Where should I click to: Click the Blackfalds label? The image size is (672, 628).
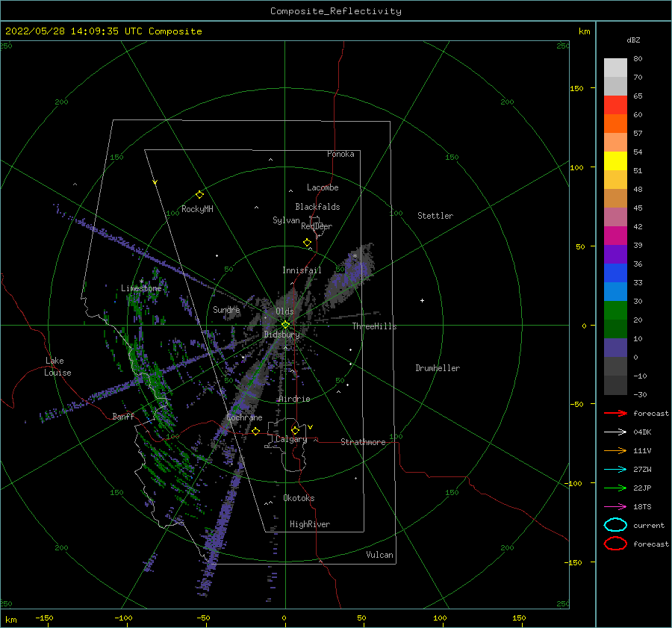[317, 207]
